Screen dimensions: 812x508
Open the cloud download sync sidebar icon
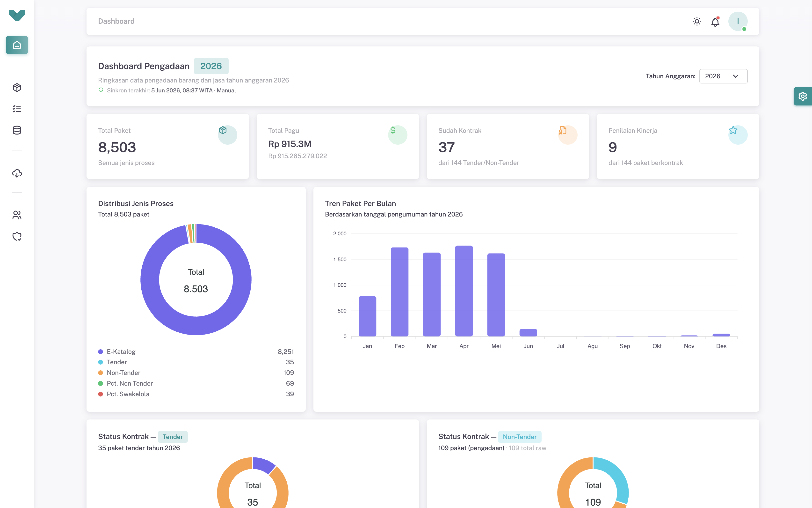tap(17, 173)
